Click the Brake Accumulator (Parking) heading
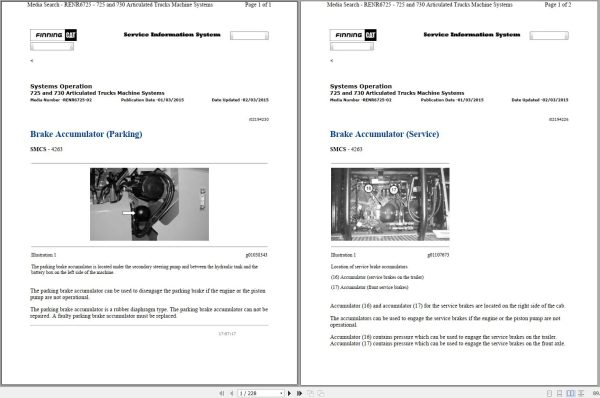The height and width of the screenshot is (398, 600). 86,134
